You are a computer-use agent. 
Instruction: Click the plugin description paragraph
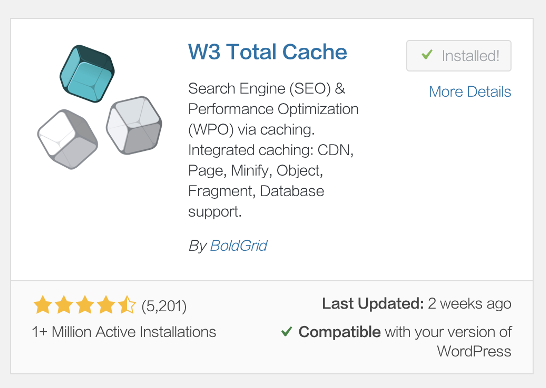point(273,150)
